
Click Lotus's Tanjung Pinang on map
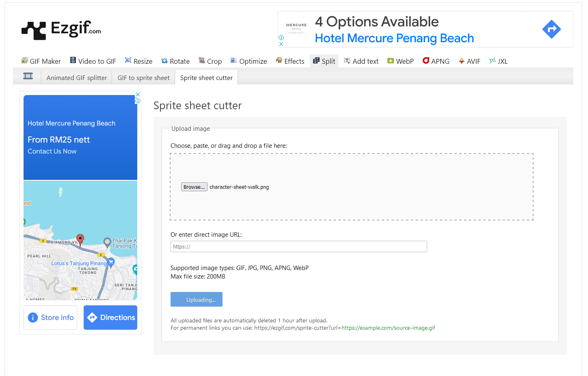pos(79,263)
